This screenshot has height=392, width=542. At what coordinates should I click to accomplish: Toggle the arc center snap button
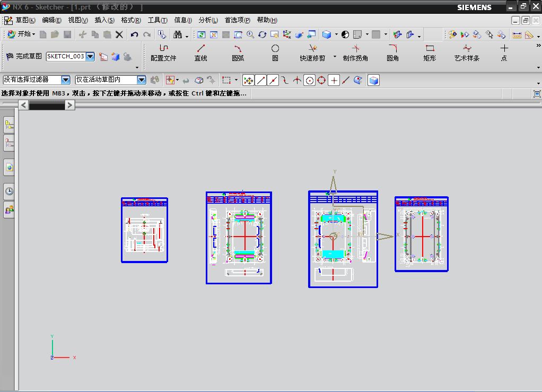tap(310, 81)
